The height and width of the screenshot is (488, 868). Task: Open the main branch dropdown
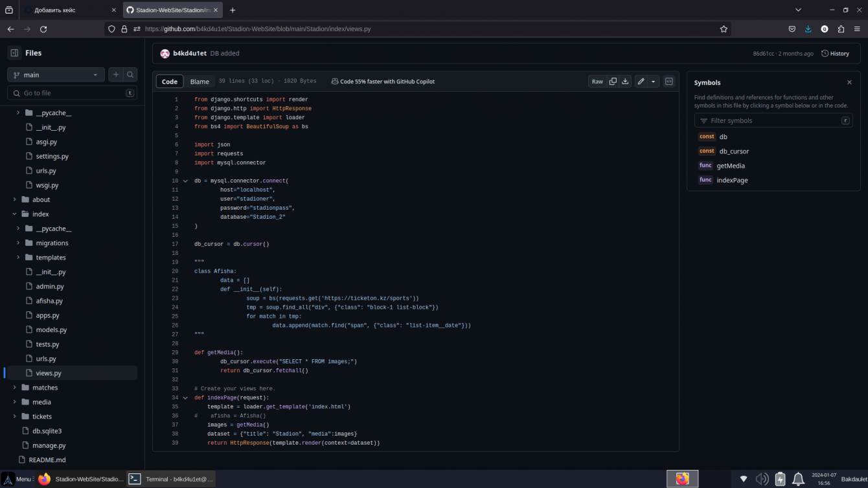click(56, 75)
